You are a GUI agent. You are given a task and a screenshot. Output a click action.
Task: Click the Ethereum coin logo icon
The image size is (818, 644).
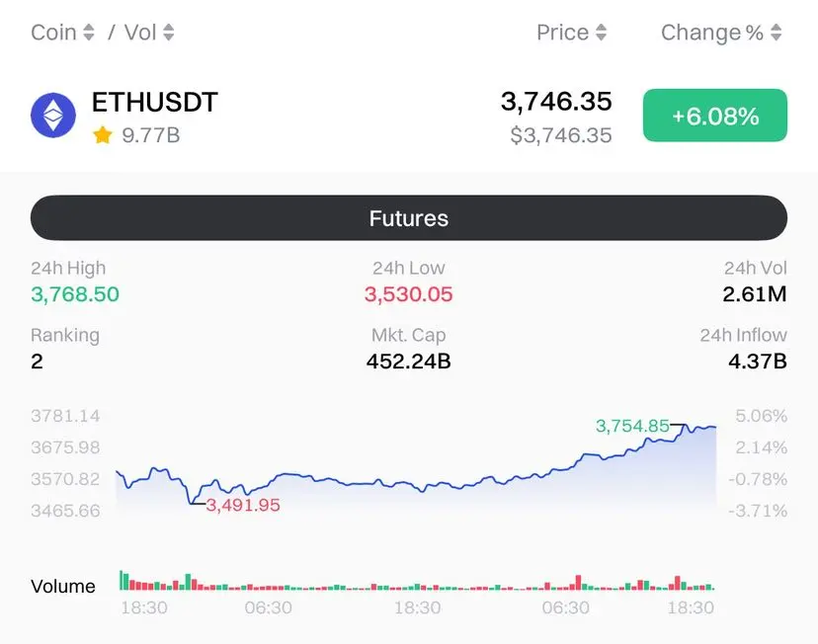(x=53, y=116)
